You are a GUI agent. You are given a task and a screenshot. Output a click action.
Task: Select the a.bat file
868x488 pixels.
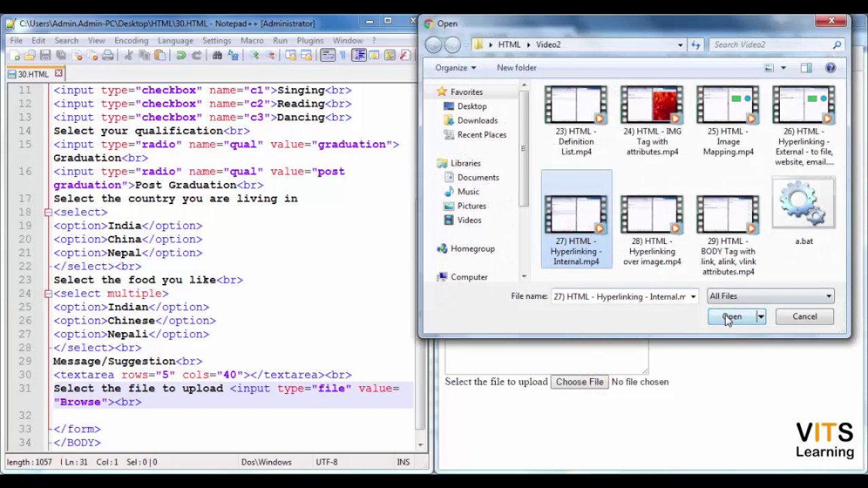[804, 211]
